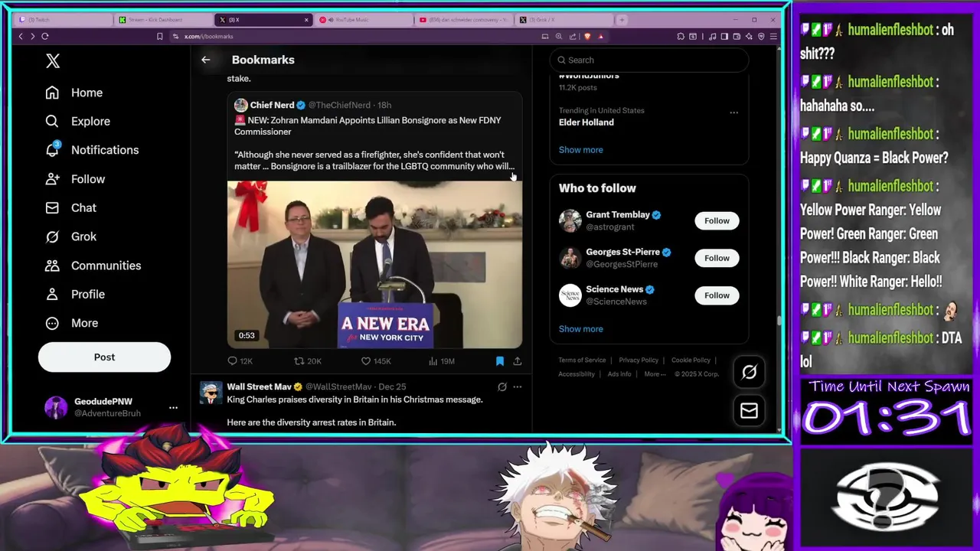The width and height of the screenshot is (980, 551).
Task: Click the X Search field
Action: [649, 60]
